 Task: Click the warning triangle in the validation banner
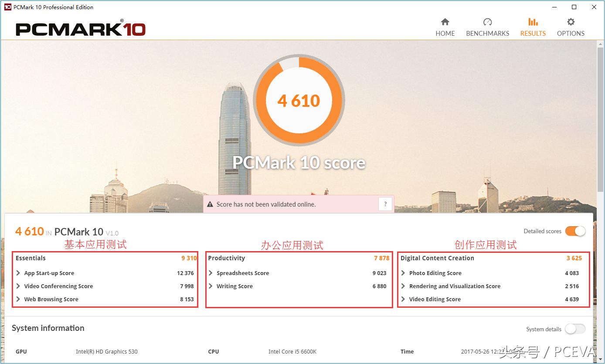click(x=211, y=204)
